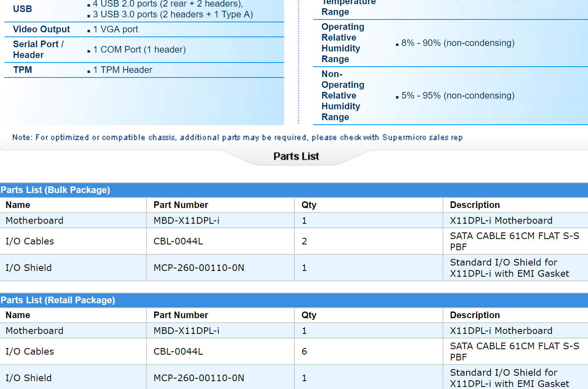Select "3 USB 3.0 ports (2 headers + 1 Type A)"
The height and width of the screenshot is (389, 588).
(x=173, y=14)
